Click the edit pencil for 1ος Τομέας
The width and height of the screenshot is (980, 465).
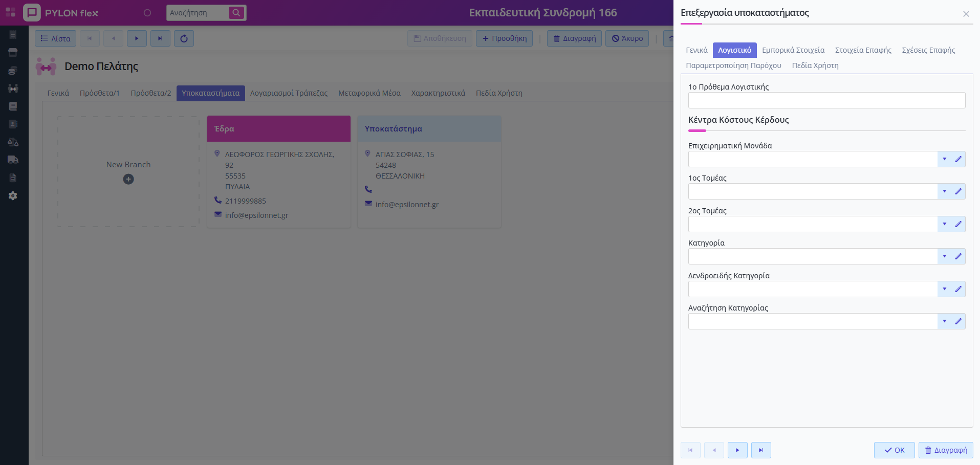[x=958, y=191]
